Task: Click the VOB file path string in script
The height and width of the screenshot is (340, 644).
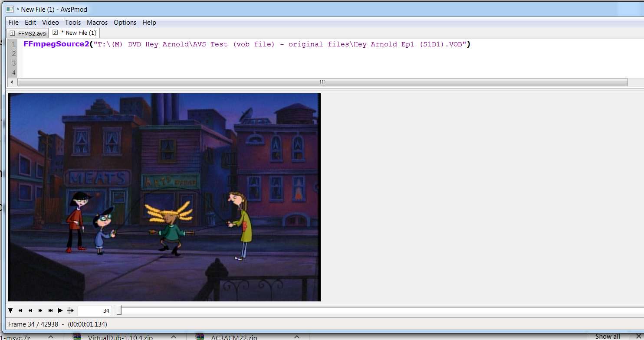Action: click(280, 44)
